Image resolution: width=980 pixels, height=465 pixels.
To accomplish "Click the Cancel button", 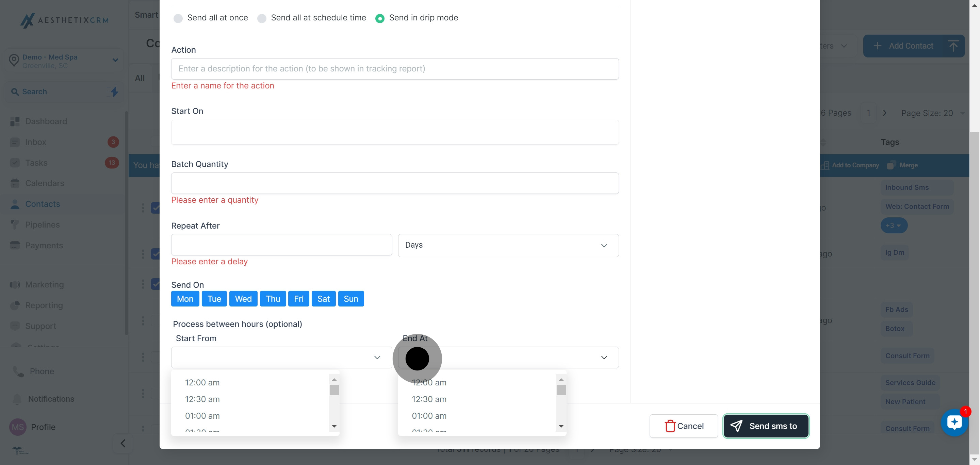I will coord(683,426).
